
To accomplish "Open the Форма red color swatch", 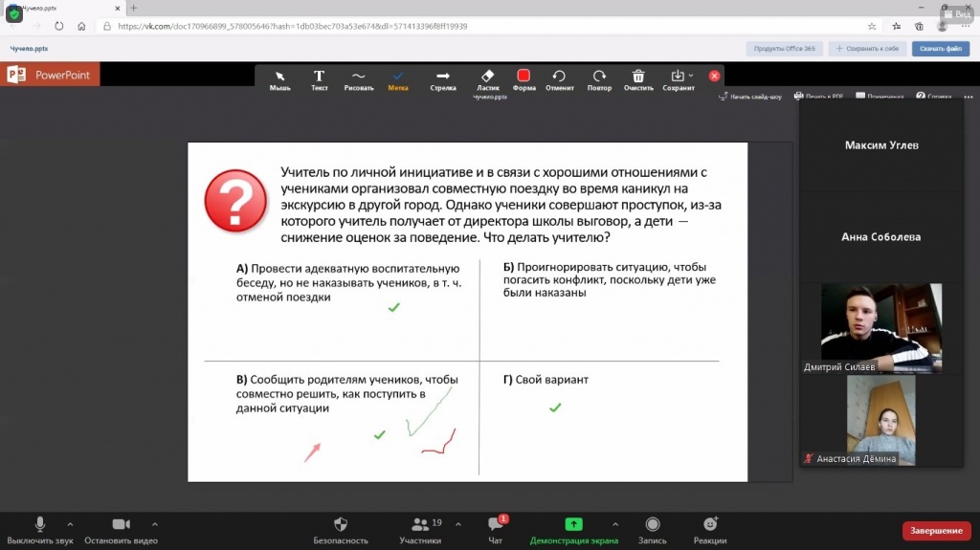I will point(523,79).
